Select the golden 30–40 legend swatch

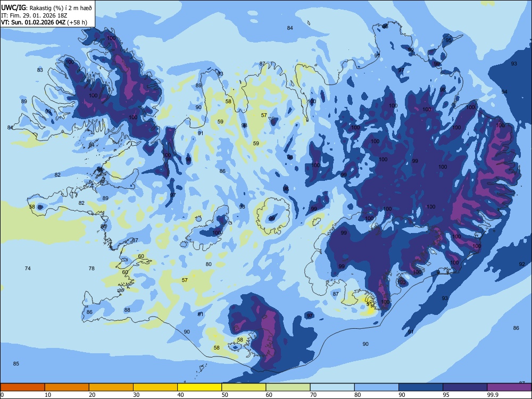(x=155, y=387)
